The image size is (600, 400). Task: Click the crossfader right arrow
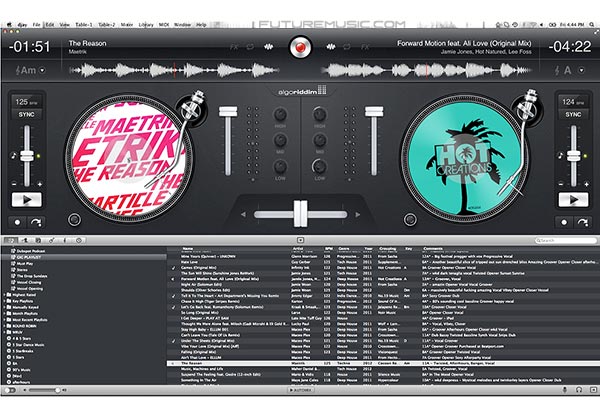358,215
